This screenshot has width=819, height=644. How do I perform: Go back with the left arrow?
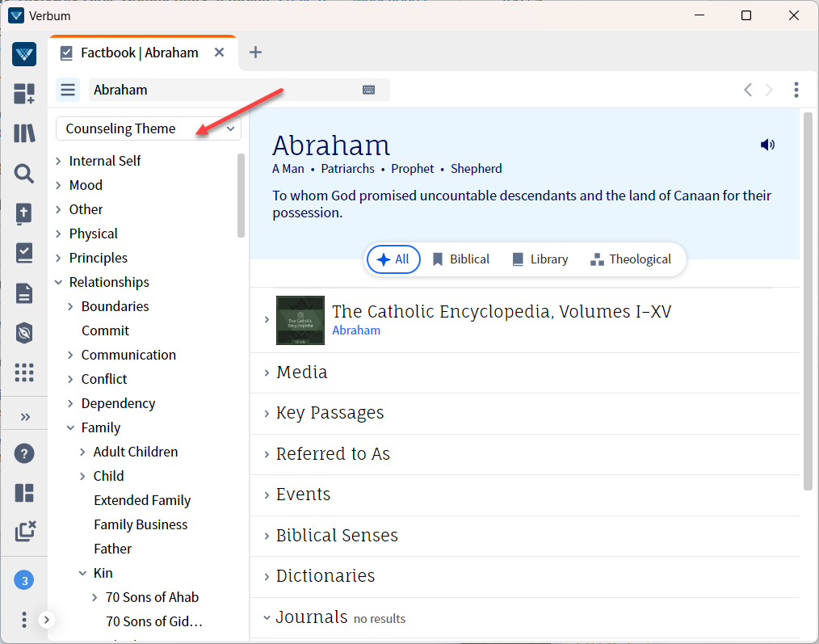pos(748,90)
